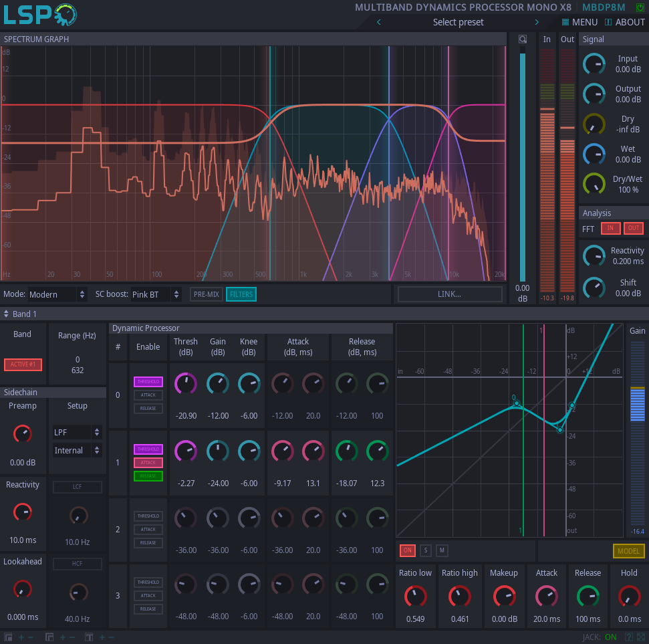Open the ABOUT dialog

click(624, 22)
